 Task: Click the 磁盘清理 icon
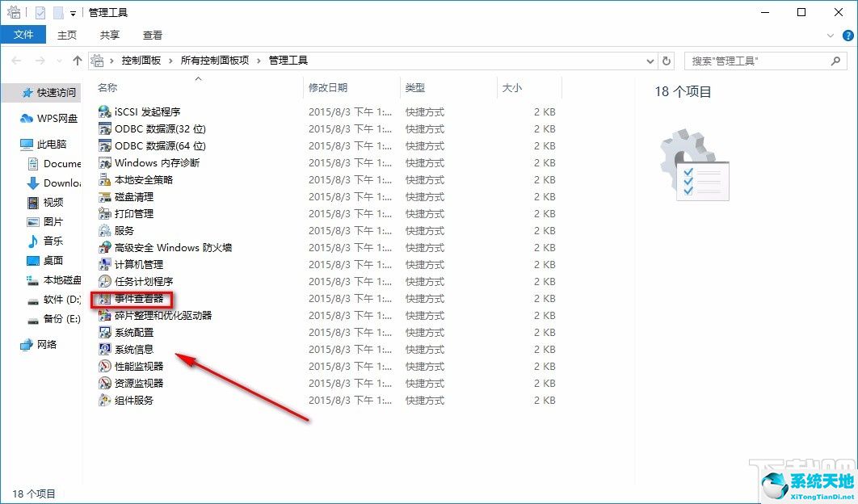pyautogui.click(x=104, y=196)
